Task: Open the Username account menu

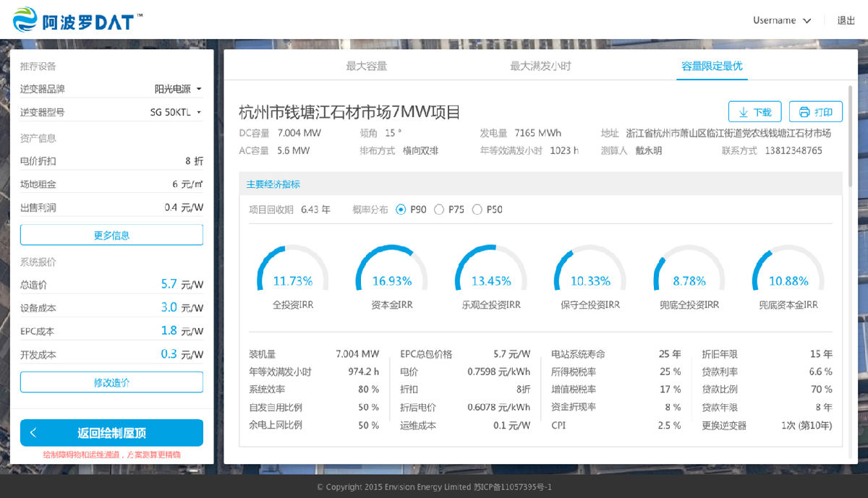Action: tap(781, 20)
